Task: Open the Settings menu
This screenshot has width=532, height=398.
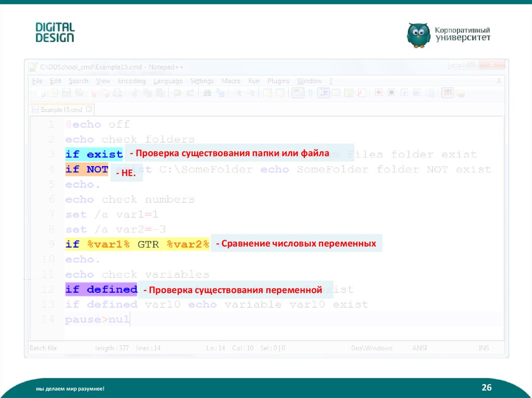Action: click(202, 81)
